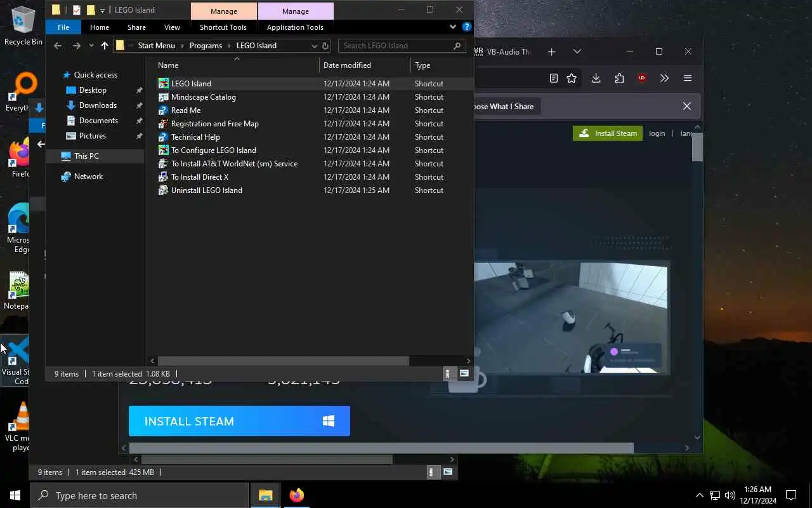Click the File Explorer horizontal scrollbar
The height and width of the screenshot is (508, 812).
[284, 361]
